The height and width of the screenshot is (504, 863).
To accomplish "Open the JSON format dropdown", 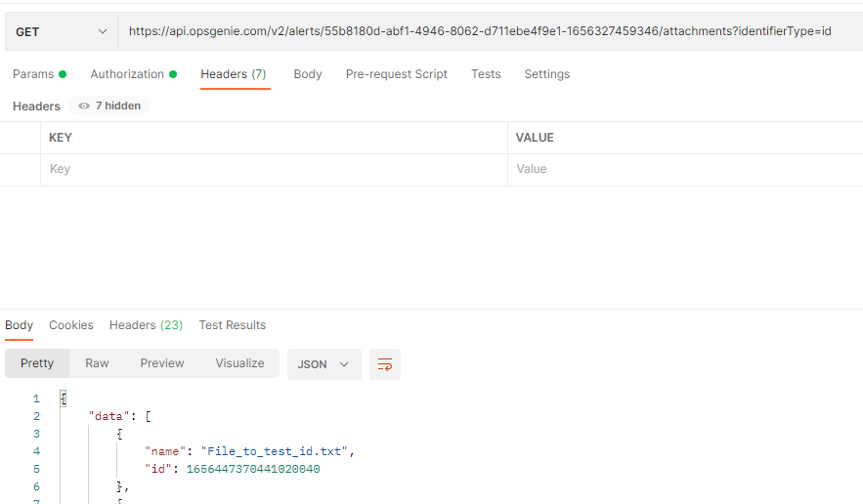I will click(324, 364).
